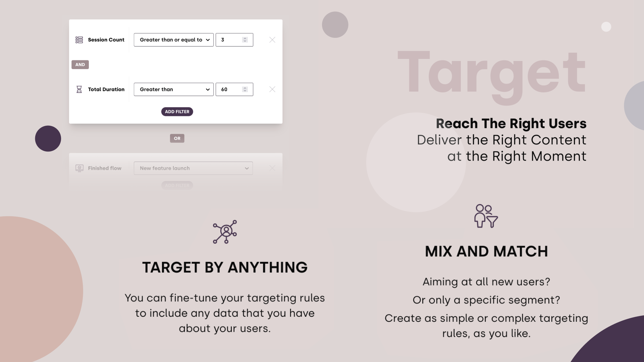Select the New feature launch menu item

[x=193, y=168]
